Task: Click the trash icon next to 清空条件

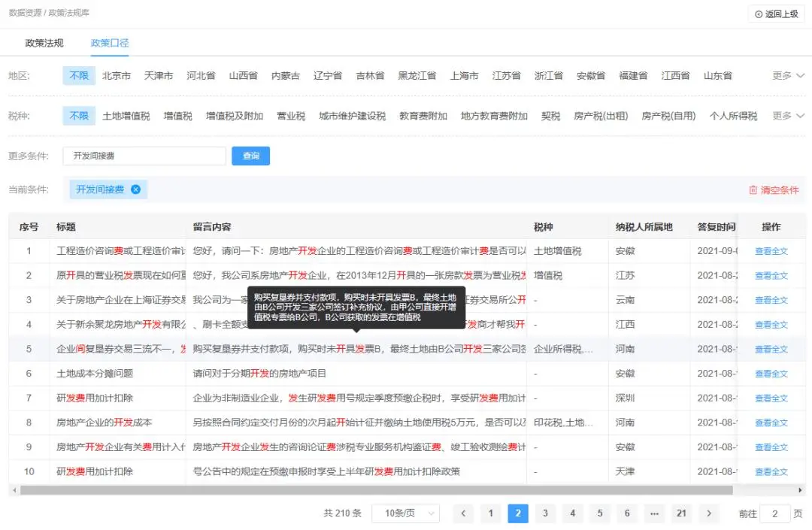Action: click(x=753, y=191)
